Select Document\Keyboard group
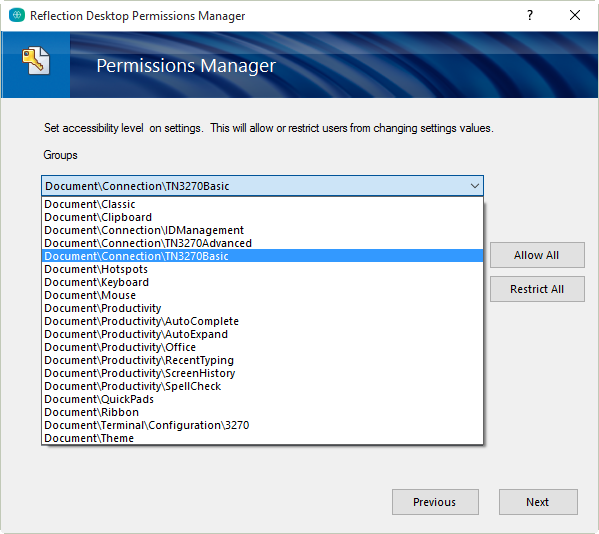 click(x=262, y=282)
